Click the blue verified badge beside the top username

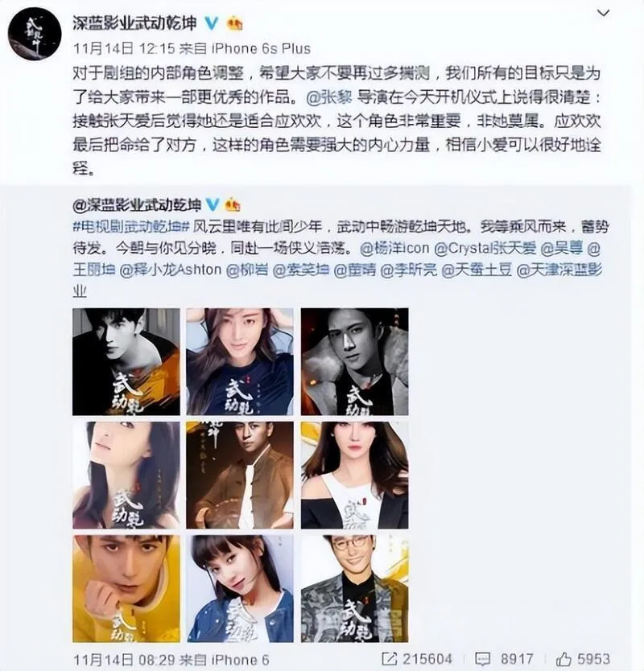pos(211,23)
